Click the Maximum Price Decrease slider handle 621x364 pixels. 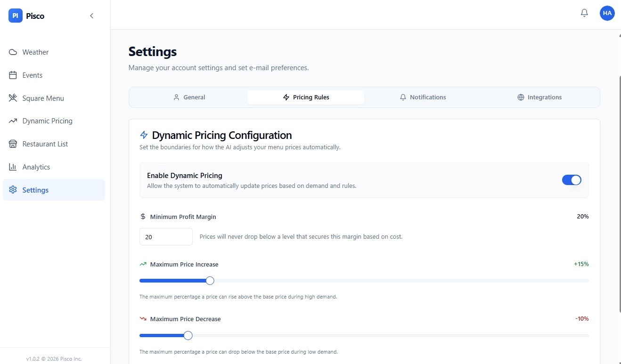(x=188, y=336)
